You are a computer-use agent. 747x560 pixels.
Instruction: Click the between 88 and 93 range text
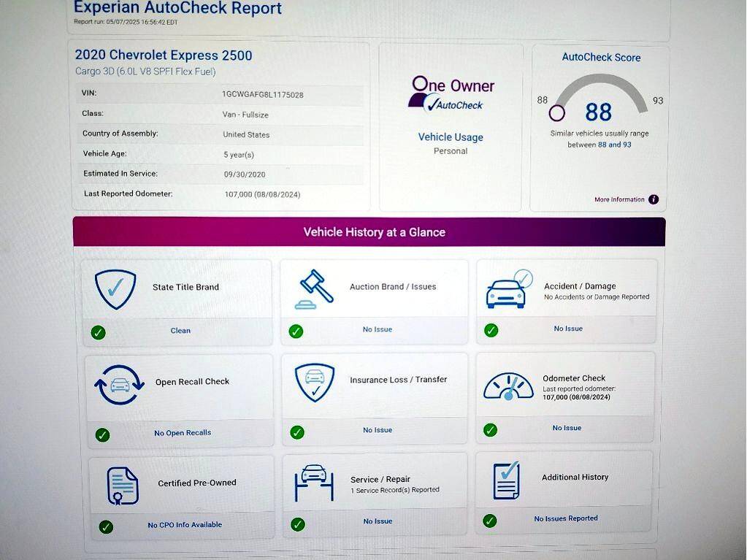pyautogui.click(x=599, y=145)
